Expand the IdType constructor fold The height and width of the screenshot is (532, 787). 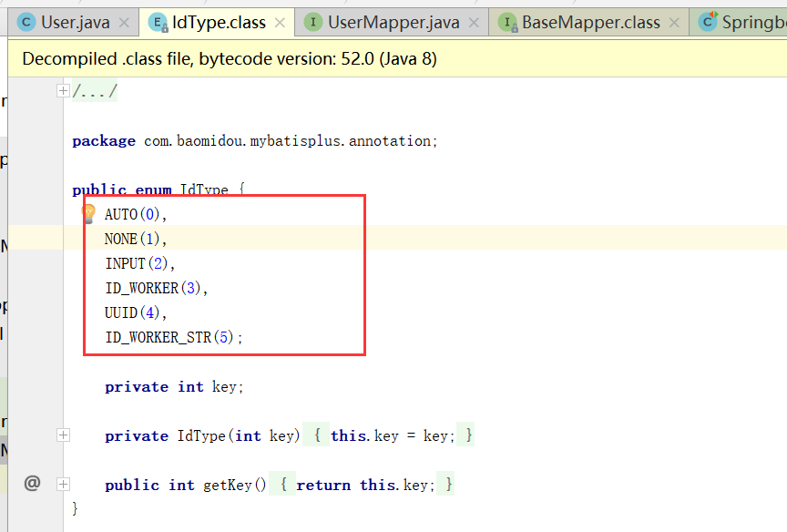pos(63,435)
